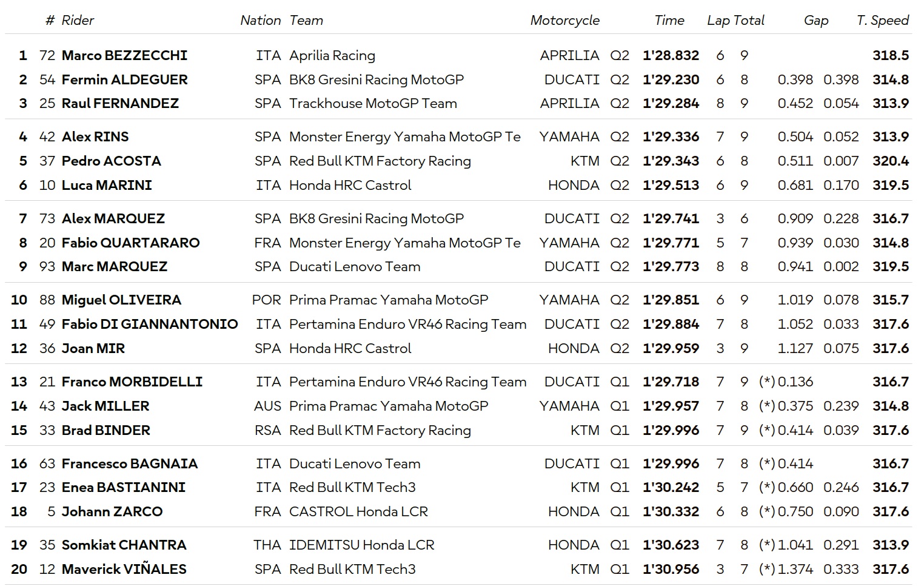Click the Aprilia Racing team name

click(x=332, y=56)
